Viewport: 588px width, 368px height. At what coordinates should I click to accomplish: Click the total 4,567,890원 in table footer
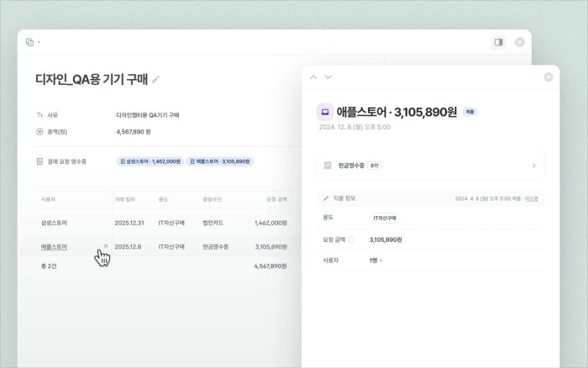[x=270, y=266]
